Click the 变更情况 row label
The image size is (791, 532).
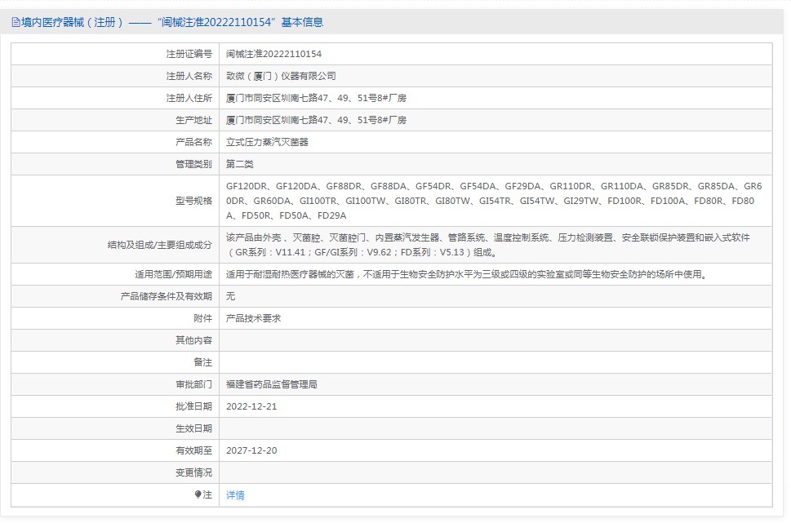point(193,472)
